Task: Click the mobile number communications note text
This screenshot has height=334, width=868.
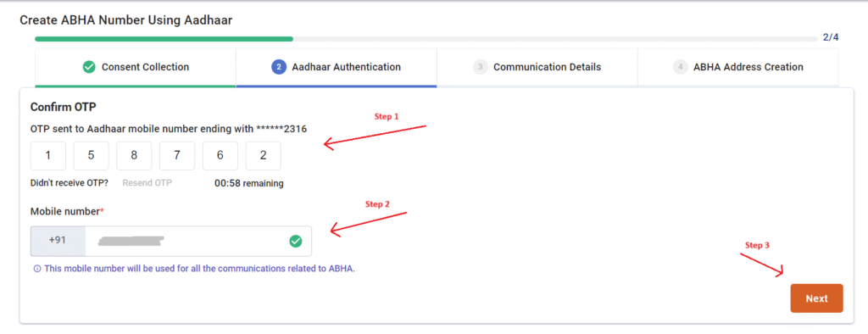Action: click(199, 269)
